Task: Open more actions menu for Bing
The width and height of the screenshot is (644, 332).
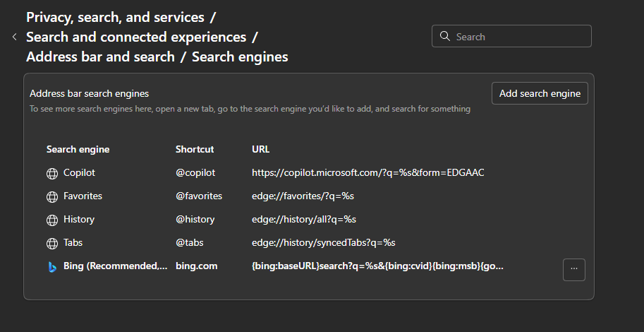Action: (x=573, y=269)
